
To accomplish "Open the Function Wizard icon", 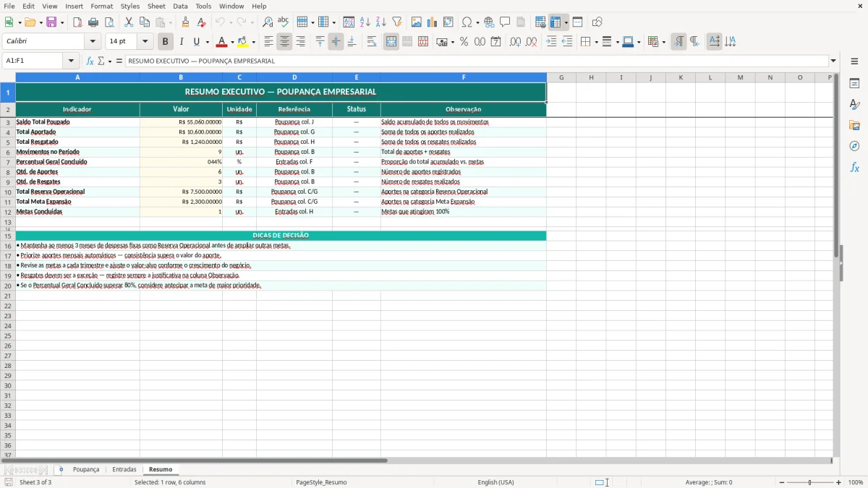I will click(x=90, y=61).
